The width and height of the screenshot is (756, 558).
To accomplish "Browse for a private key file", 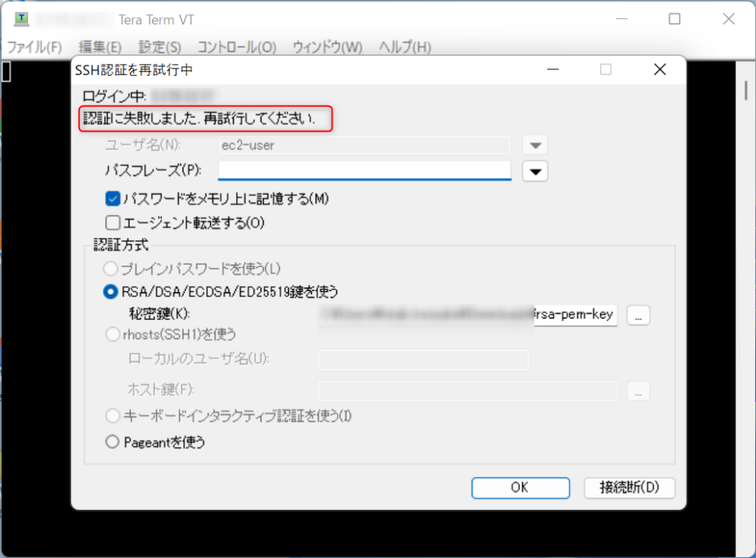I will tap(638, 314).
